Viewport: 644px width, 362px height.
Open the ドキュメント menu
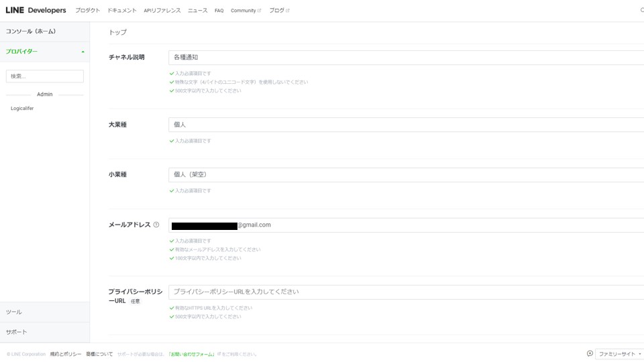[x=121, y=11]
